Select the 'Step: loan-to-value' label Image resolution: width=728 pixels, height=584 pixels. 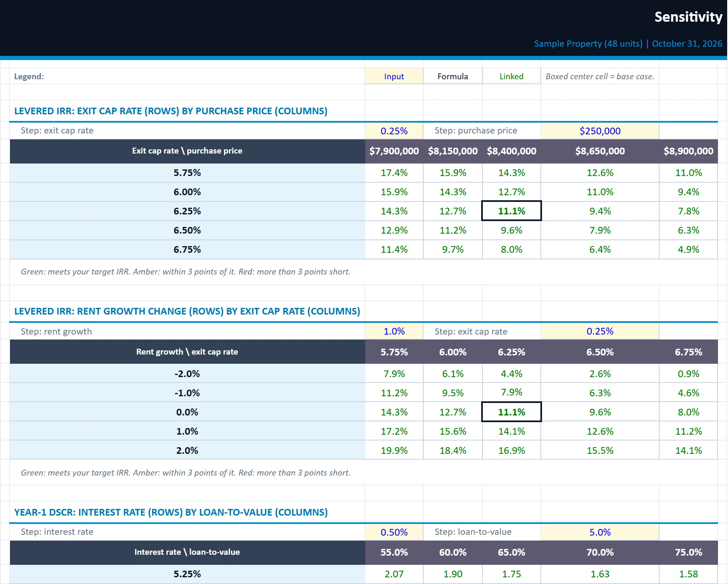[x=473, y=532]
